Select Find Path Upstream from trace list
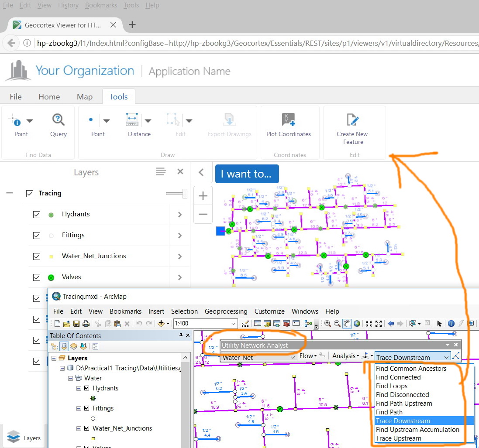479x448 pixels. point(404,404)
